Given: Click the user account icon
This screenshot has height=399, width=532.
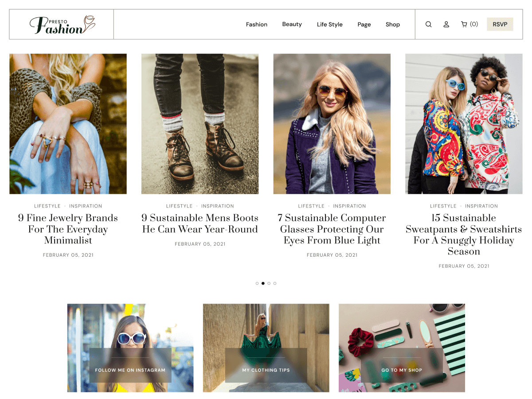Looking at the screenshot, I should click(446, 24).
